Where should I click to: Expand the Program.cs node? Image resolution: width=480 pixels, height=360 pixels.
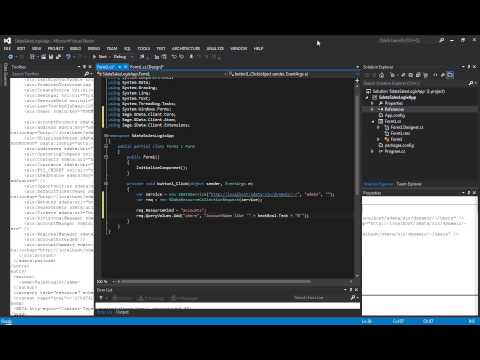click(372, 151)
